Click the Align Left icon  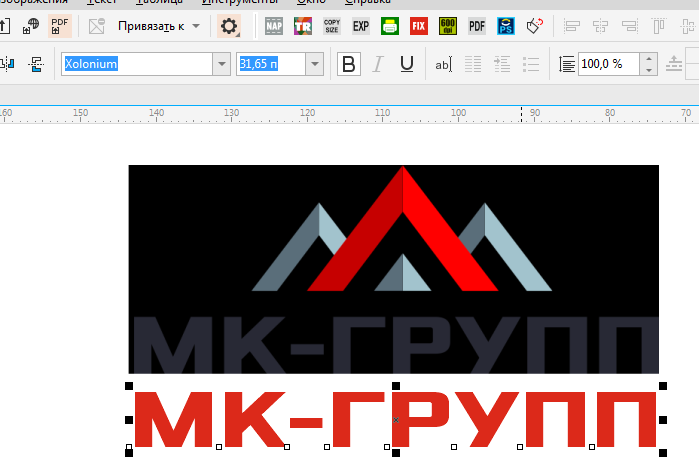pyautogui.click(x=572, y=26)
